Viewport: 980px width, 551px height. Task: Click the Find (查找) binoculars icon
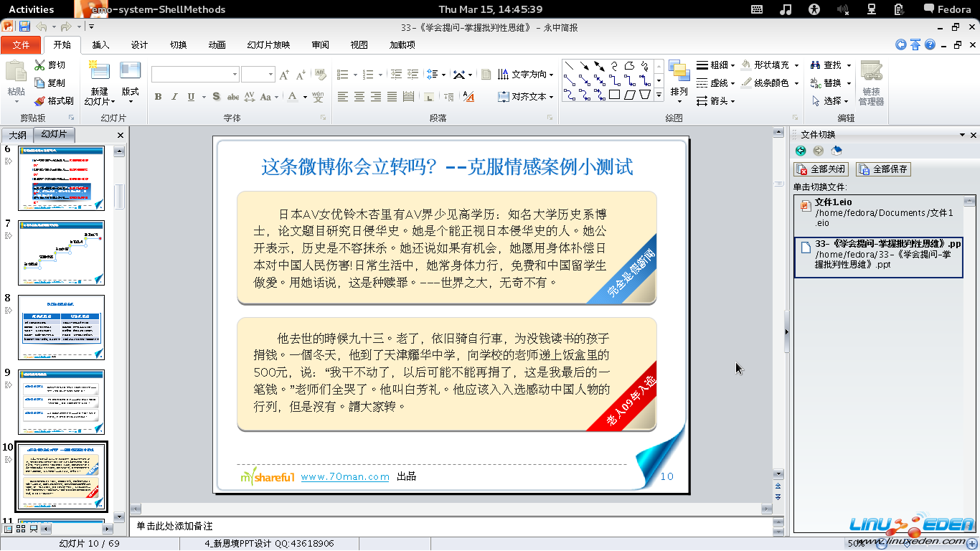(816, 65)
